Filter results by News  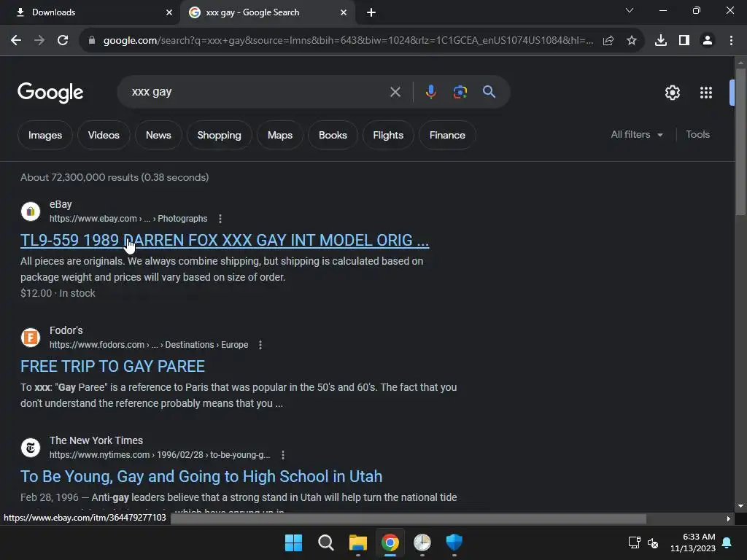coord(158,135)
